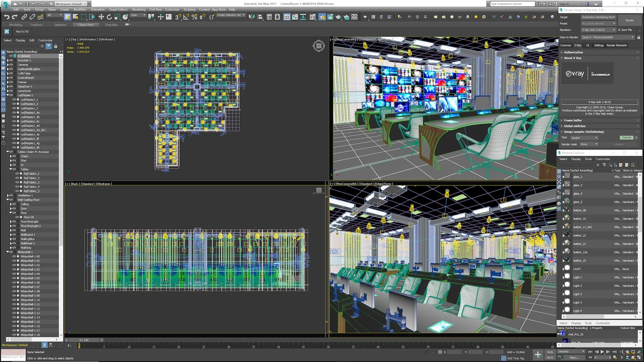
Task: Toggle visibility of Armchair-1 layer
Action: (11, 60)
